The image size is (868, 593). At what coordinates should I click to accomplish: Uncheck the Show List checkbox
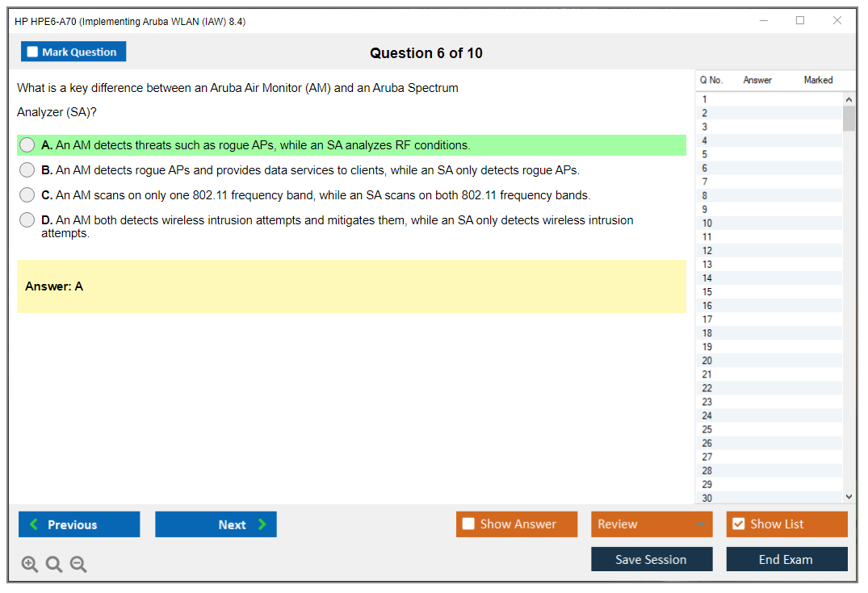coord(738,524)
